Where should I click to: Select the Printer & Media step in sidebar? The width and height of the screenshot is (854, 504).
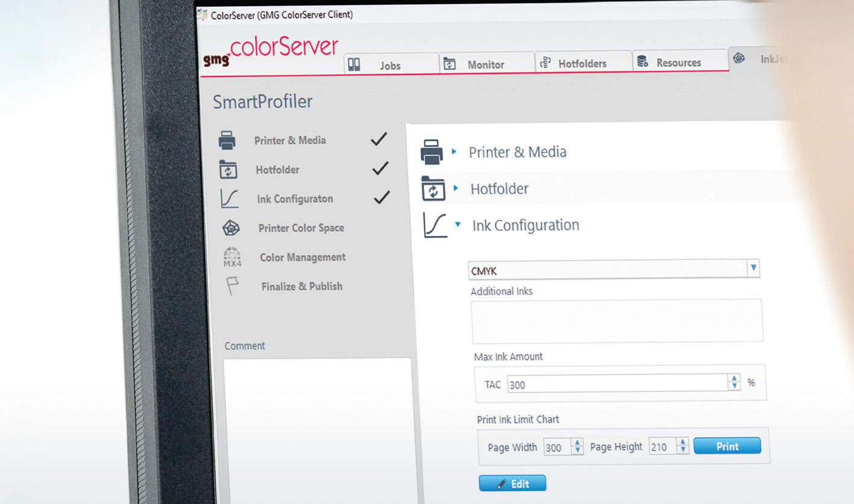290,140
